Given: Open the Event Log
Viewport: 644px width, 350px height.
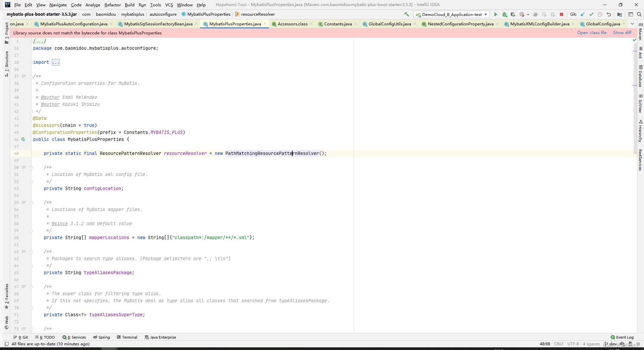Looking at the screenshot, I should point(622,337).
